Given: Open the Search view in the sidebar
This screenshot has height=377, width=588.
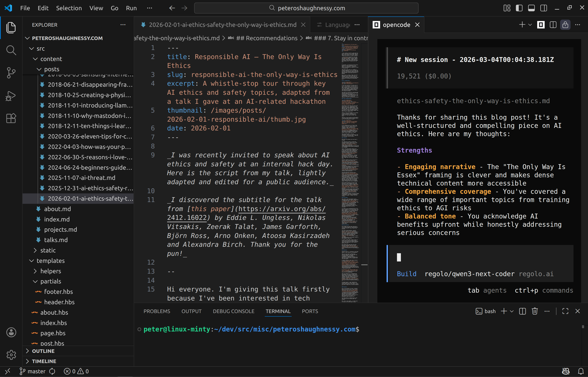Looking at the screenshot, I should (11, 50).
